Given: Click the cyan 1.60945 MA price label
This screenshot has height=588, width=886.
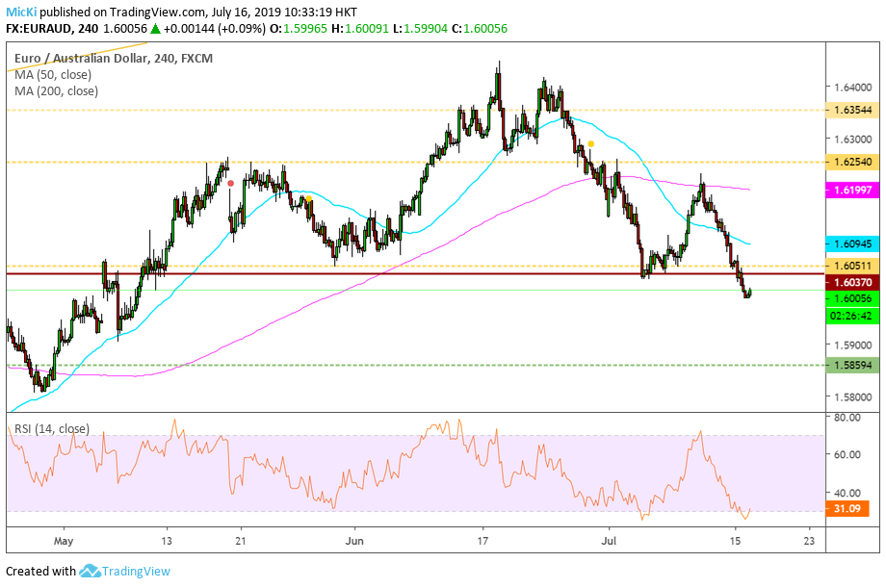Looking at the screenshot, I should (852, 244).
